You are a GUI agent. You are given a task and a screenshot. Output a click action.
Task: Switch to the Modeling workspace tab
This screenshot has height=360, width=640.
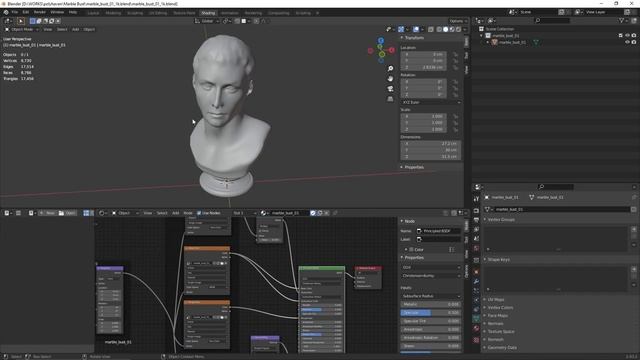(113, 13)
